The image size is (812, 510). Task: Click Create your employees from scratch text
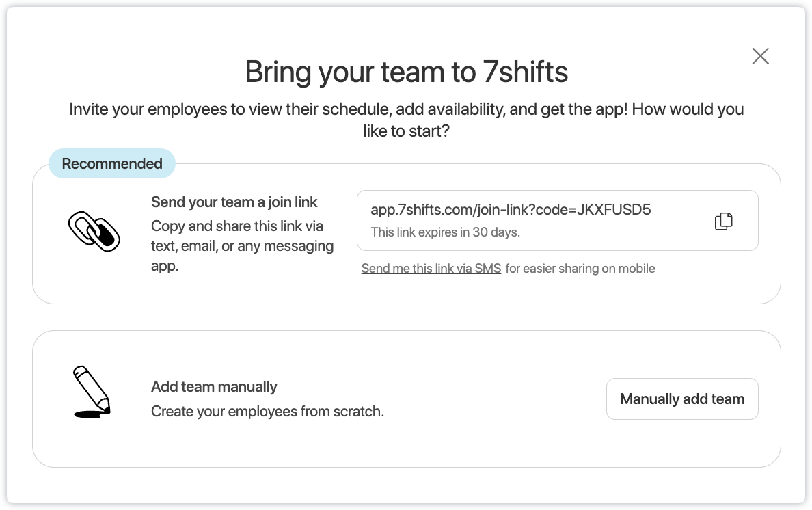pos(267,412)
